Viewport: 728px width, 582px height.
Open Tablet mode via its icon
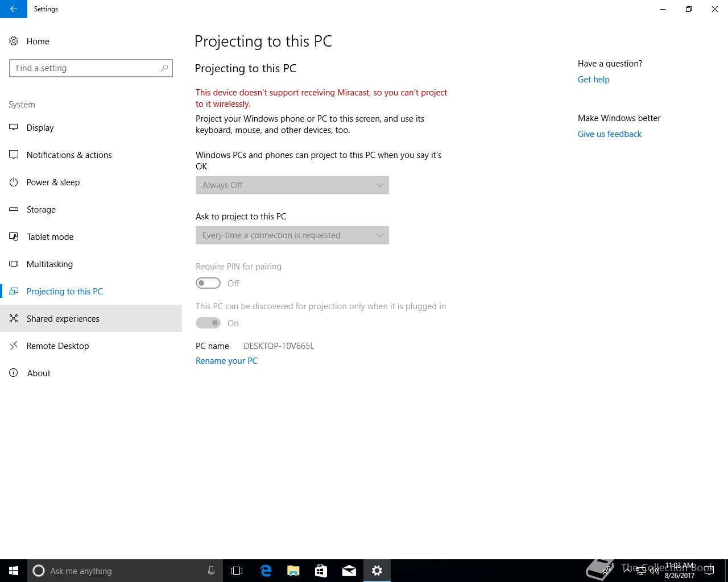14,236
